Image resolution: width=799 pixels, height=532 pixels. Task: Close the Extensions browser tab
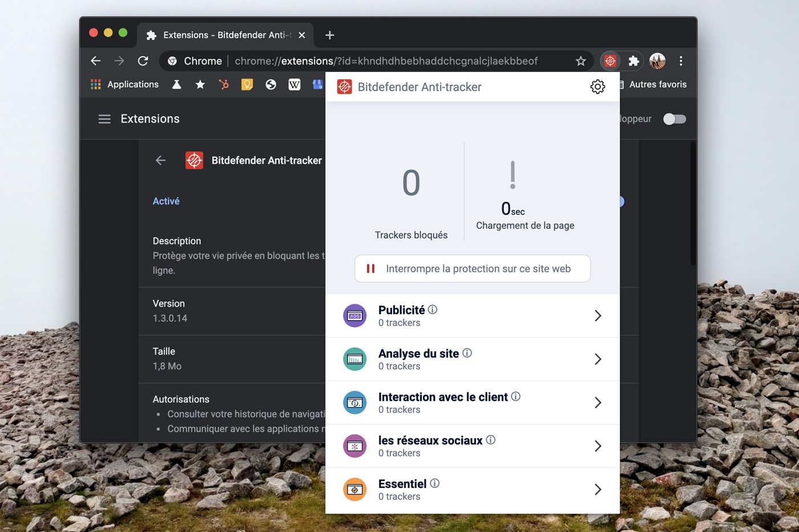302,35
